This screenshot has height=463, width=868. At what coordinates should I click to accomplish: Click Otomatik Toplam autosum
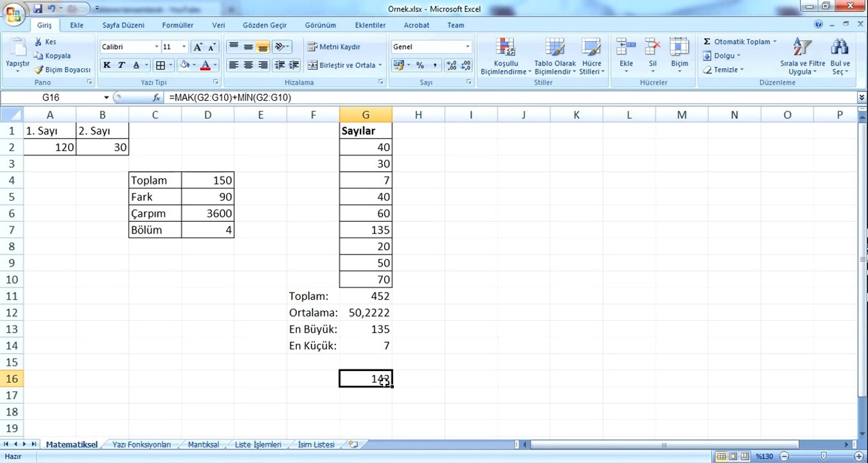pyautogui.click(x=736, y=42)
